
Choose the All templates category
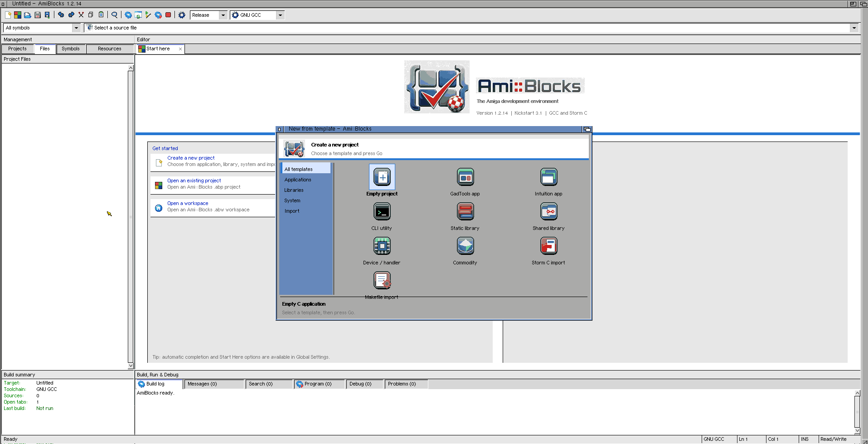(x=306, y=169)
